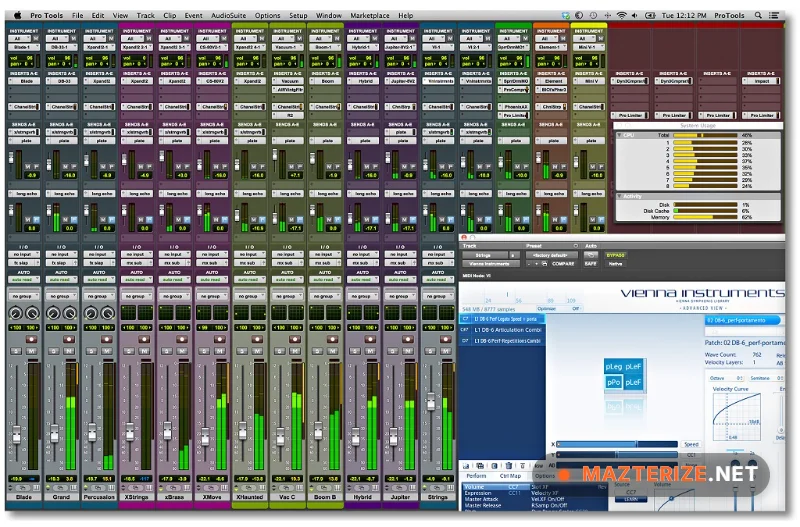
Task: Mute the Strings track
Action: [446, 351]
